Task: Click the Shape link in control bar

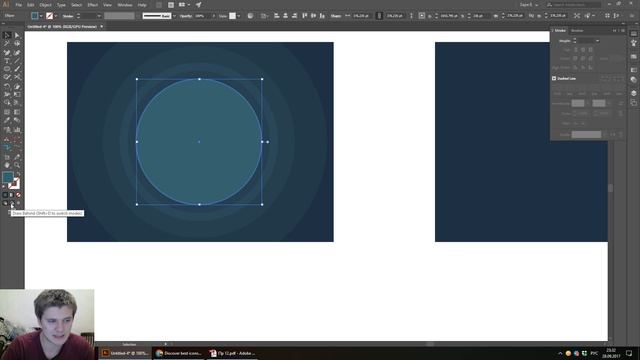Action: (336, 16)
